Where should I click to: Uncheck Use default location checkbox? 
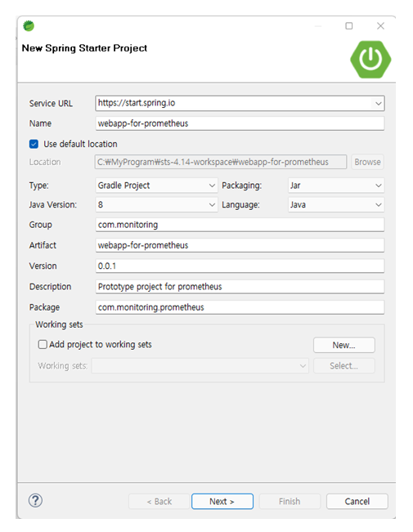tap(34, 144)
